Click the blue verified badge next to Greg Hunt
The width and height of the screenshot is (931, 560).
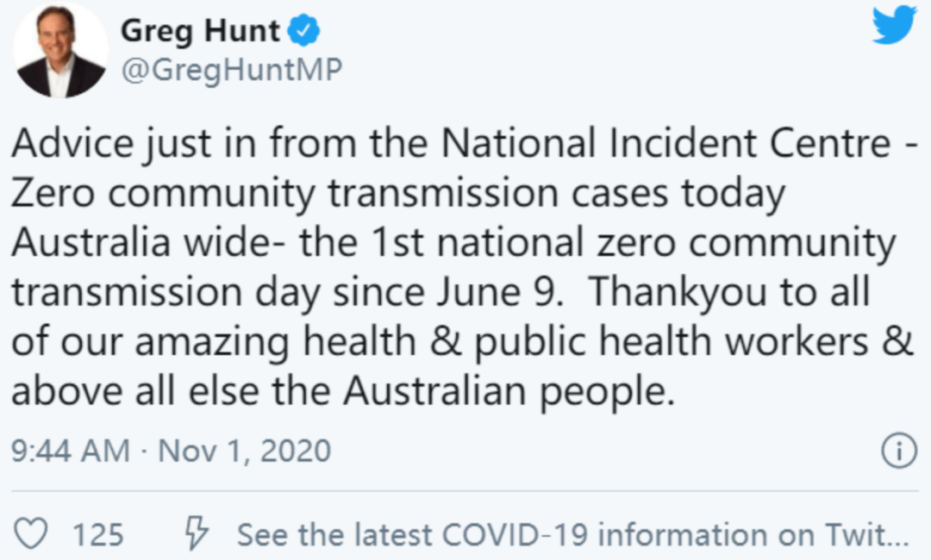click(x=303, y=31)
